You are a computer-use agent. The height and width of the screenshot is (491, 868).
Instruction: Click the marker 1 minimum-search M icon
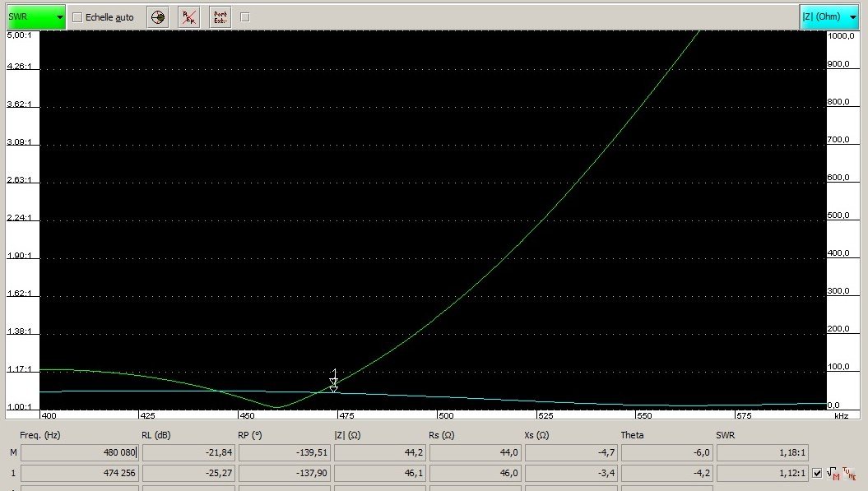(x=833, y=473)
